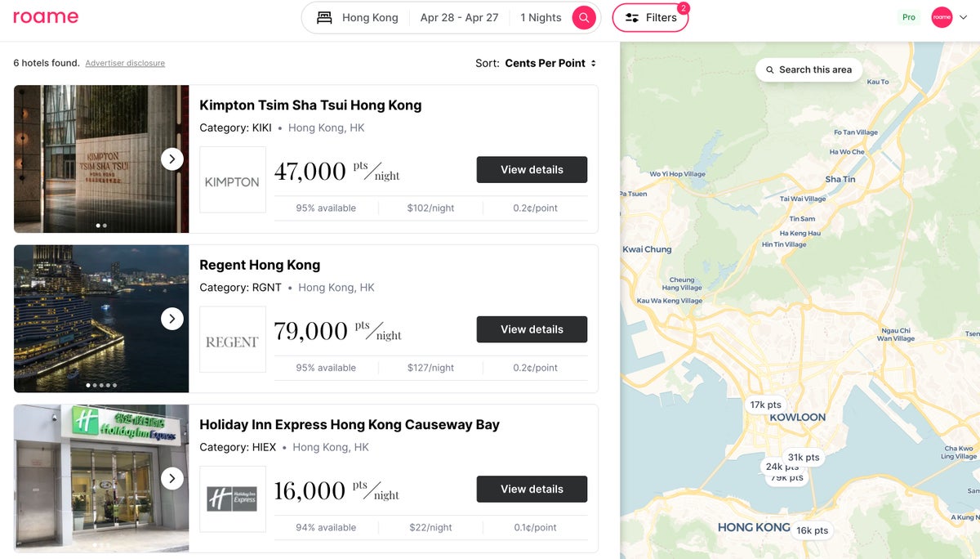980x559 pixels.
Task: Click the bed icon in search bar
Action: 324,17
